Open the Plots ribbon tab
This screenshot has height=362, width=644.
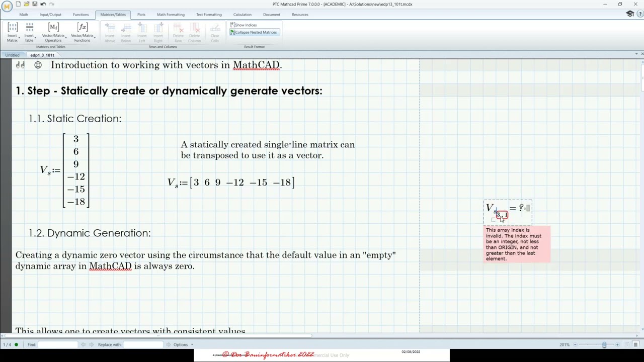[x=141, y=15]
